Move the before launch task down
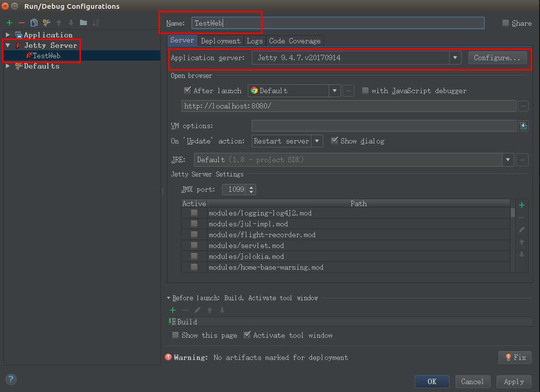The image size is (540, 392). [x=222, y=310]
